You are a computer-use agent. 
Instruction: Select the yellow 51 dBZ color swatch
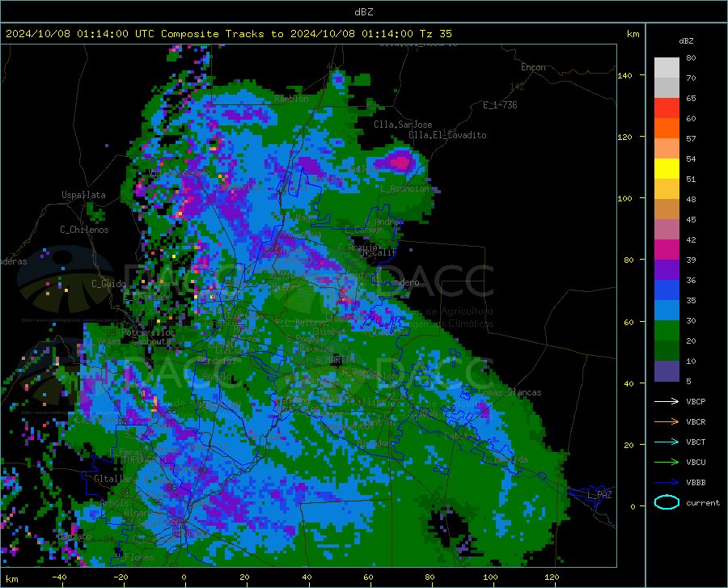tap(667, 169)
